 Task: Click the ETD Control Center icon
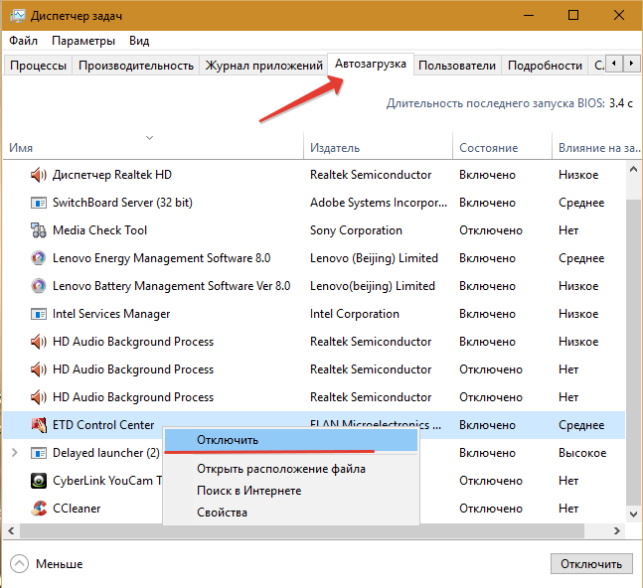pos(39,425)
